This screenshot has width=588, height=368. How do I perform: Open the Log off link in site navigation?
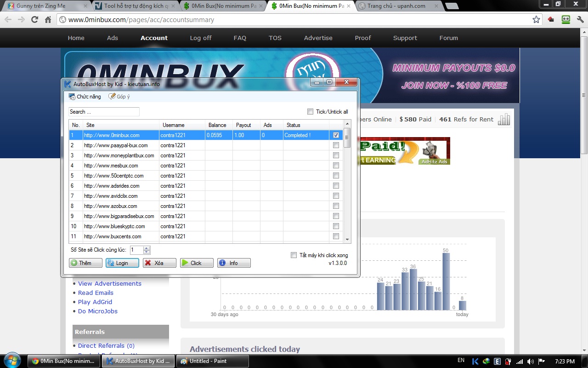coord(201,38)
